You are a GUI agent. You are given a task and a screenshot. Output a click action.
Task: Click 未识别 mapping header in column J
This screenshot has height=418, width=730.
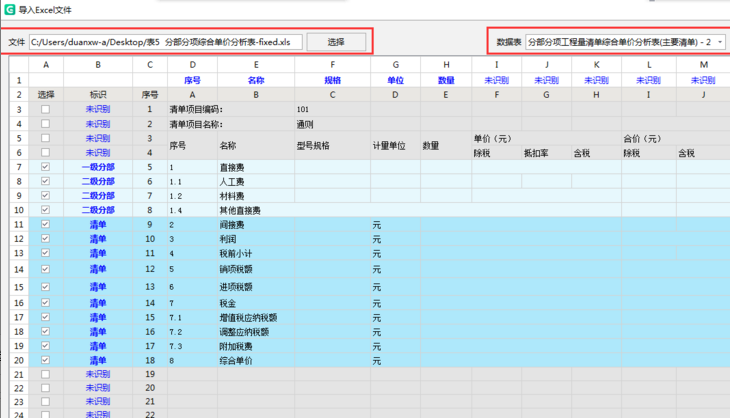tap(547, 80)
